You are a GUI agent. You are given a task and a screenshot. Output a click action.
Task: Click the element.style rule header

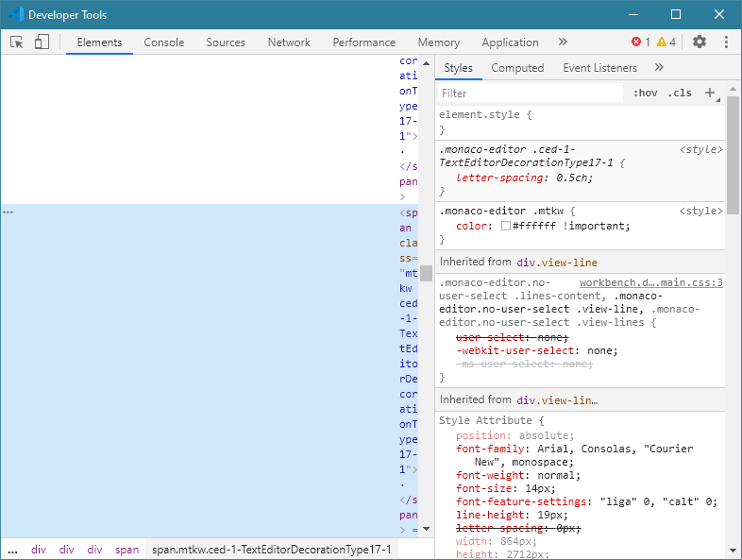(485, 114)
